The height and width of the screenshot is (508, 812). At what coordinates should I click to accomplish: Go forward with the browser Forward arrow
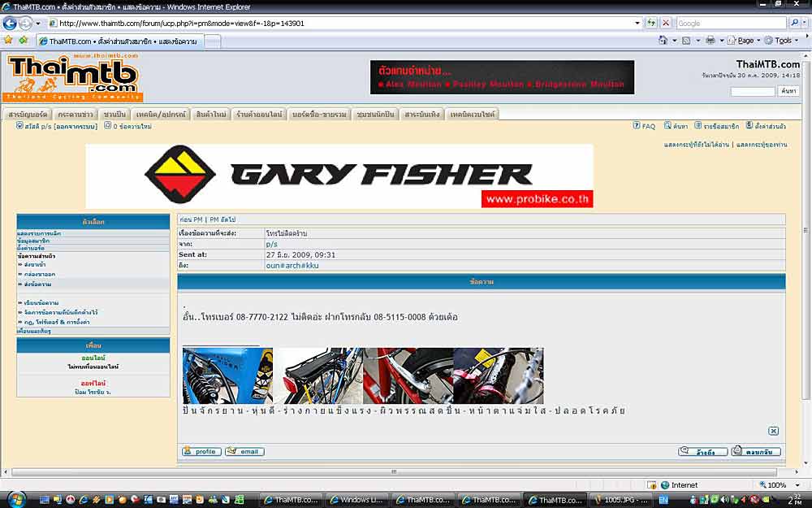(x=25, y=24)
